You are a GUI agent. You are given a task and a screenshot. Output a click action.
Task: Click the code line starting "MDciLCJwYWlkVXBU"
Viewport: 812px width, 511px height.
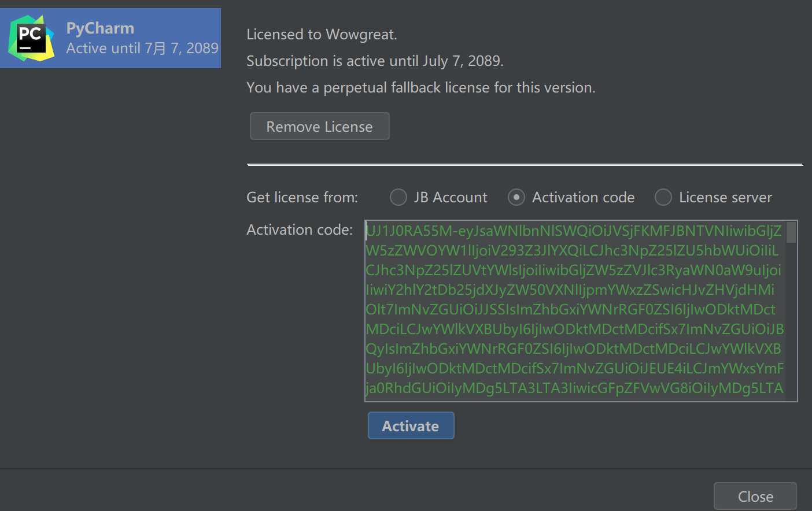pos(574,329)
